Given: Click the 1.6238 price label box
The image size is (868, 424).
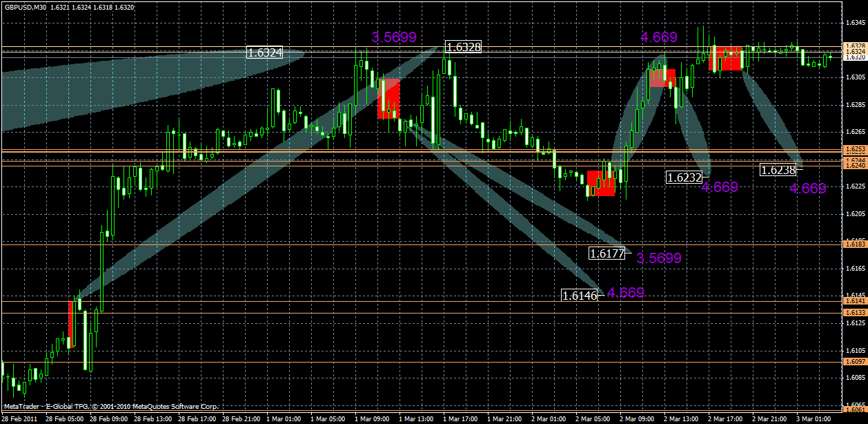Looking at the screenshot, I should [779, 169].
